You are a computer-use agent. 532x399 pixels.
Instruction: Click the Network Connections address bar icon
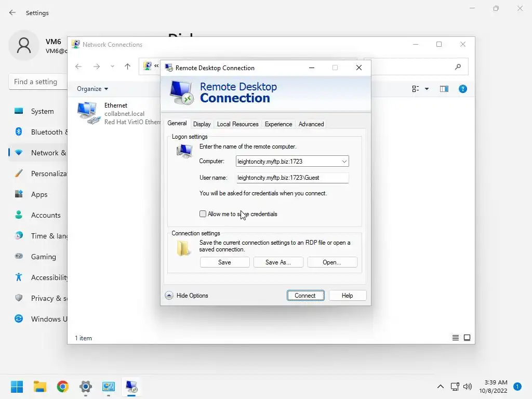tap(147, 66)
